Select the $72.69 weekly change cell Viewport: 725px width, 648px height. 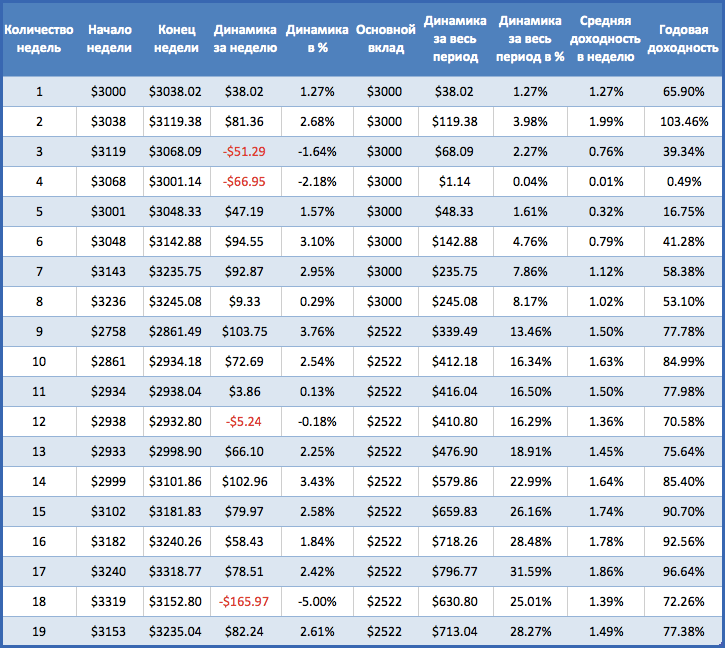pos(244,362)
